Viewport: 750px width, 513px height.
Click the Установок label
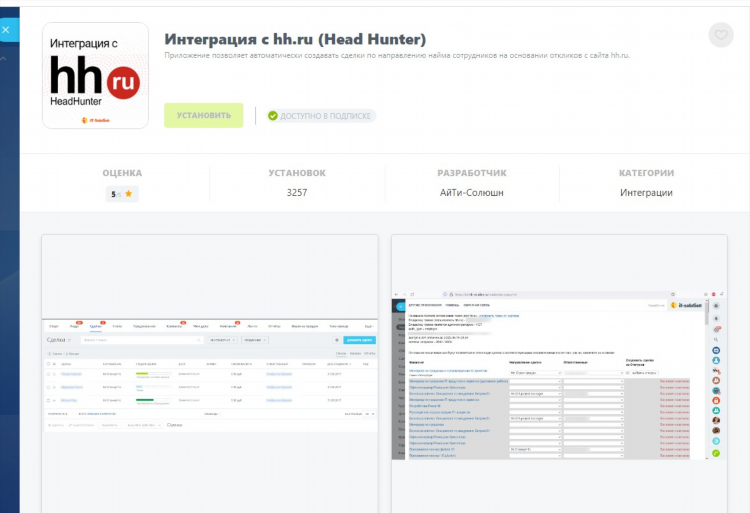coord(297,173)
